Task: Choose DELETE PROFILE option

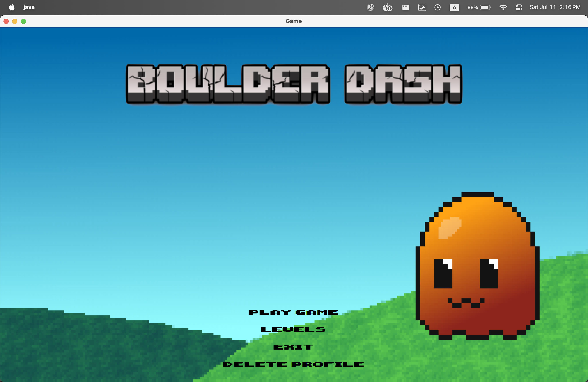Action: pos(293,364)
